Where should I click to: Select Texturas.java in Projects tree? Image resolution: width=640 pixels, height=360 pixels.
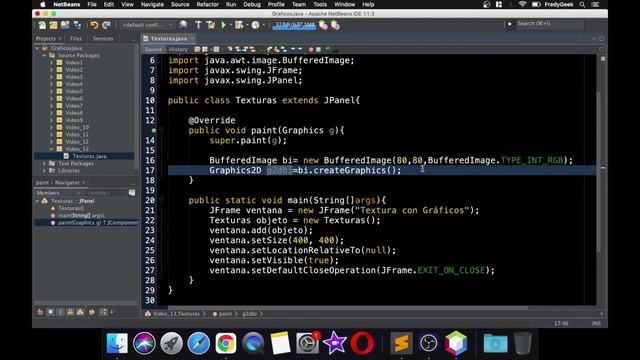(89, 156)
